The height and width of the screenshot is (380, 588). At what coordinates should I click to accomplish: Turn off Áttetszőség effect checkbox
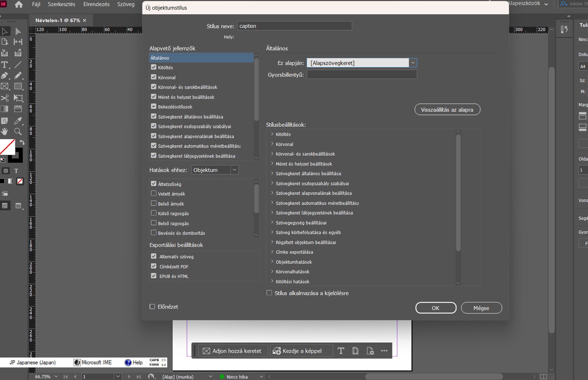click(x=154, y=184)
